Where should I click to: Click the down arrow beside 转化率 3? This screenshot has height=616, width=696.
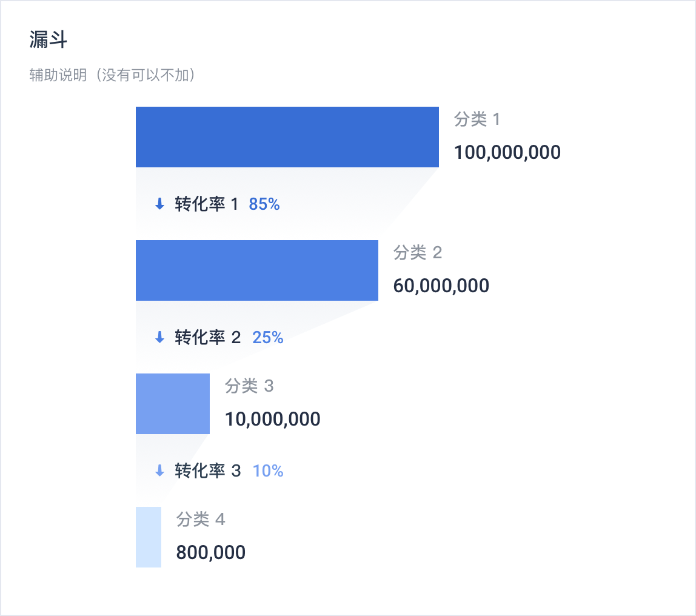coord(160,470)
